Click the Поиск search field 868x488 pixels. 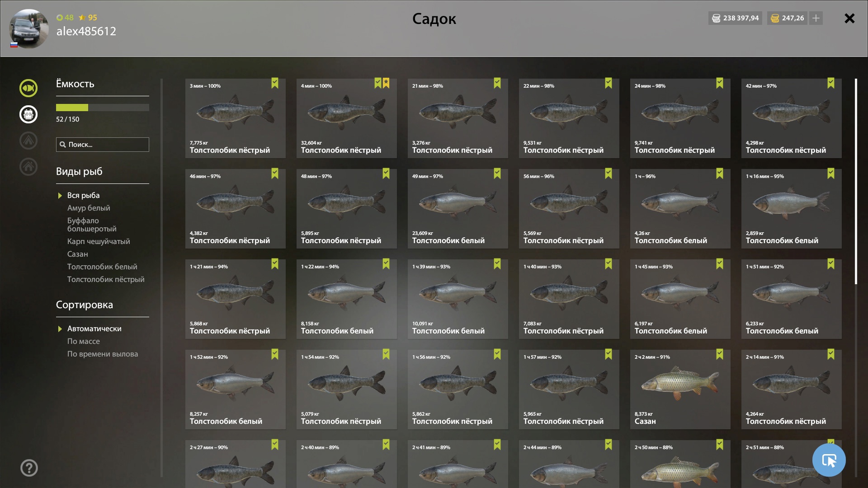(x=103, y=145)
